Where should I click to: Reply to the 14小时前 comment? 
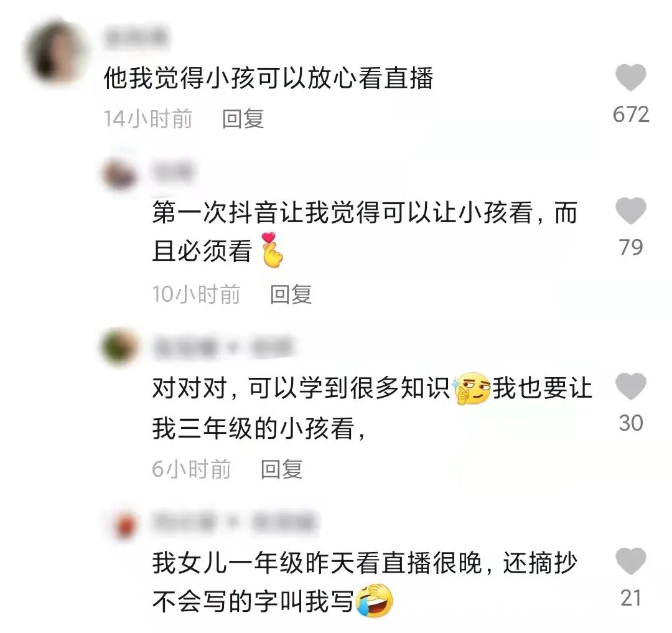pyautogui.click(x=243, y=119)
